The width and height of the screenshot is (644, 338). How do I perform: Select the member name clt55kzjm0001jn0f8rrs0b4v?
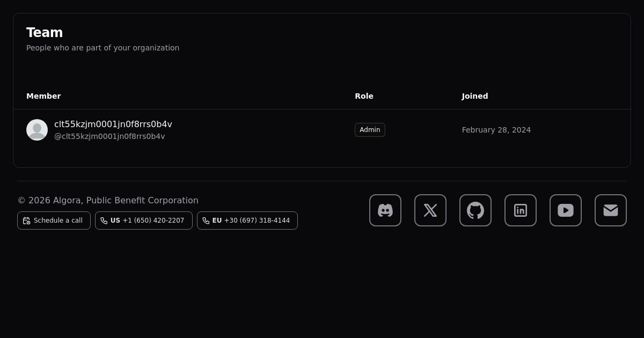[x=113, y=124]
